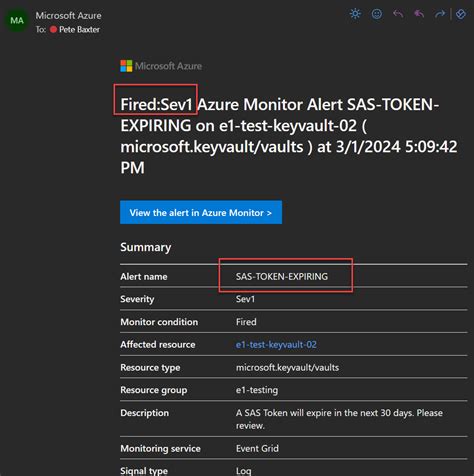Click the Fired:Sev1 alert title heading
This screenshot has height=476, width=474.
289,136
